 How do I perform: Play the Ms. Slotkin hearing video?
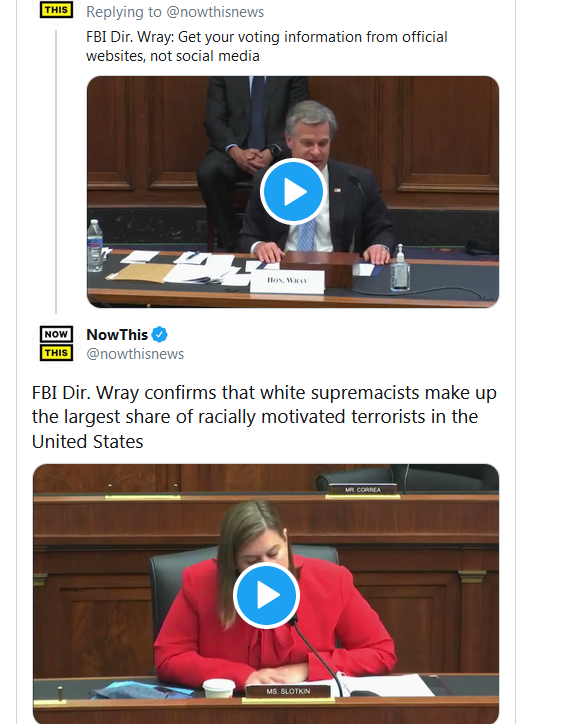[266, 595]
